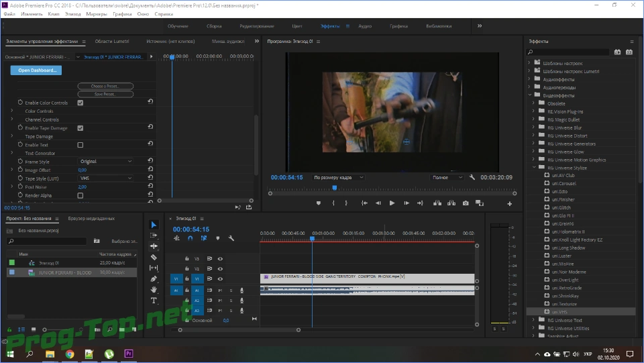Expand Tape Damage parameter group
The image size is (644, 363).
12,136
